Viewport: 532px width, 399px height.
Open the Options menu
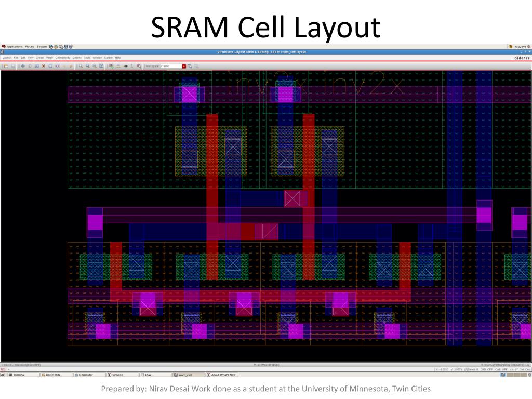(77, 58)
